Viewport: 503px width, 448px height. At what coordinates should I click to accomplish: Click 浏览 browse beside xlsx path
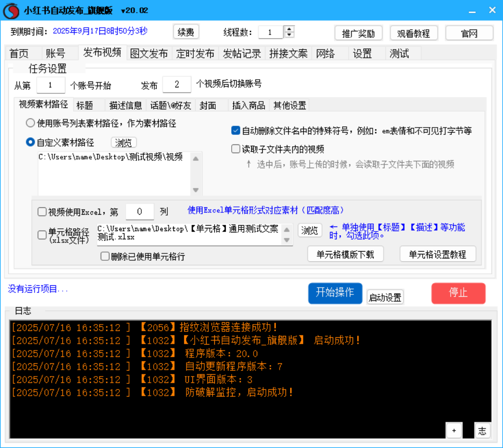pos(310,230)
